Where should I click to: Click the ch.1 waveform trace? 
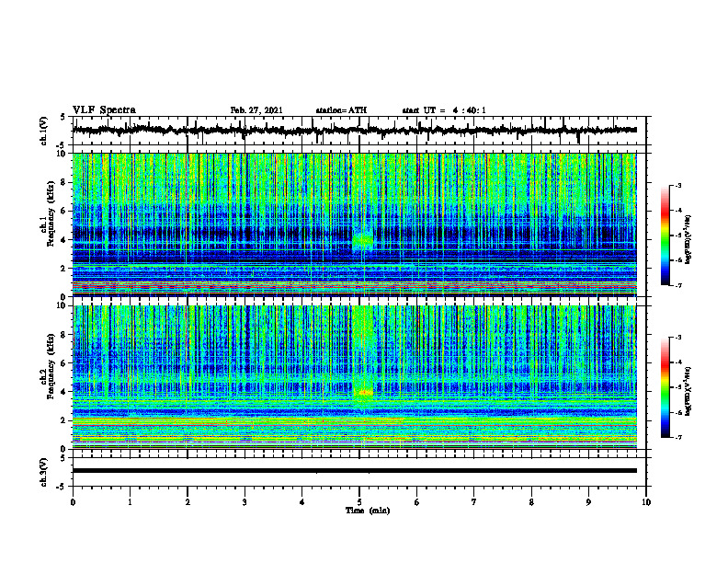tap(354, 131)
